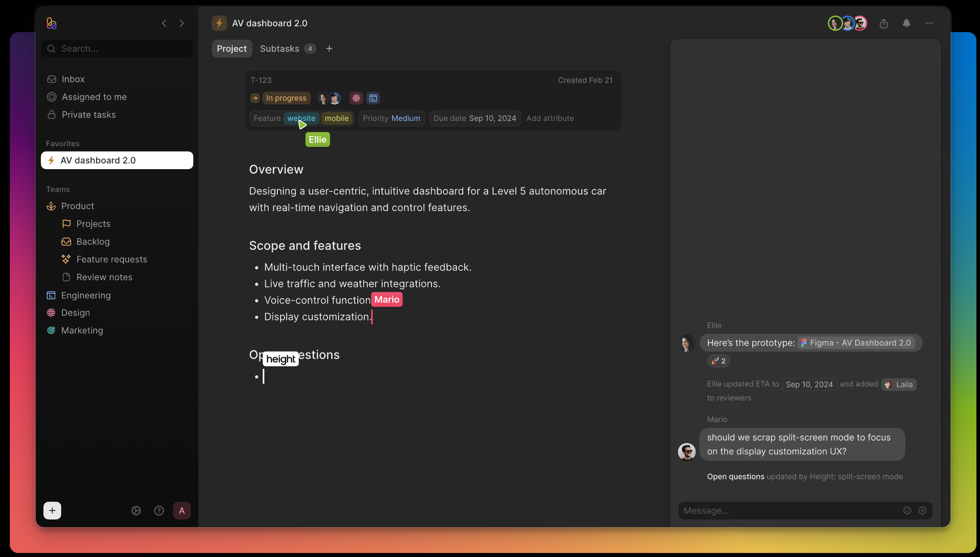Click Add attribute
Viewport: 980px width, 557px height.
(x=550, y=118)
